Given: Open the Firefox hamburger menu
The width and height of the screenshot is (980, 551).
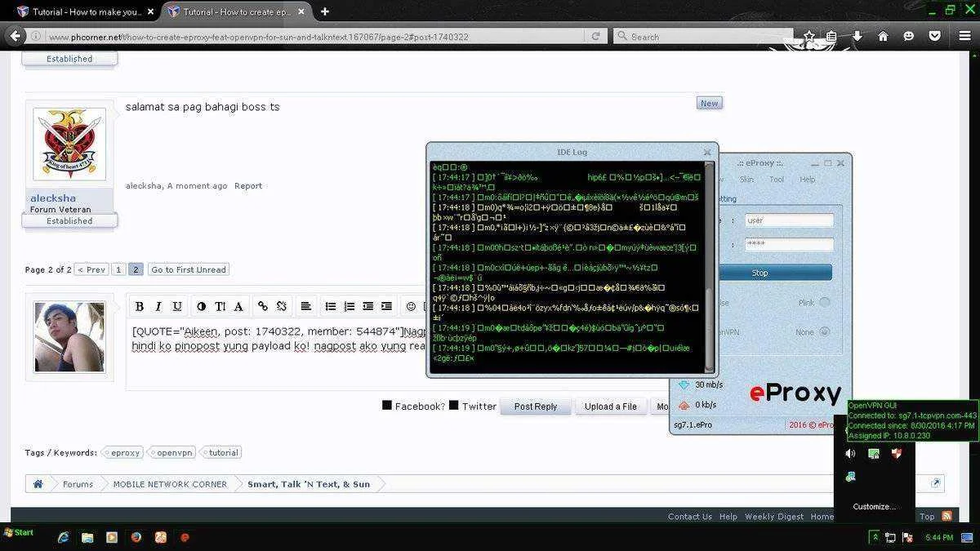Looking at the screenshot, I should [x=965, y=37].
